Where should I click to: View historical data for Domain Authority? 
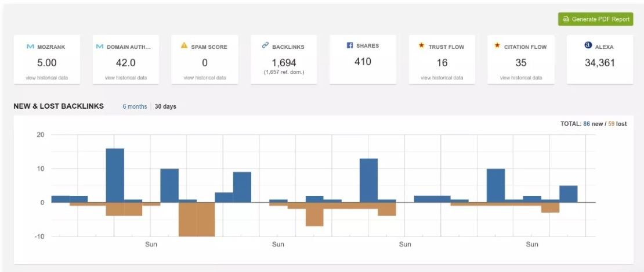(x=126, y=78)
